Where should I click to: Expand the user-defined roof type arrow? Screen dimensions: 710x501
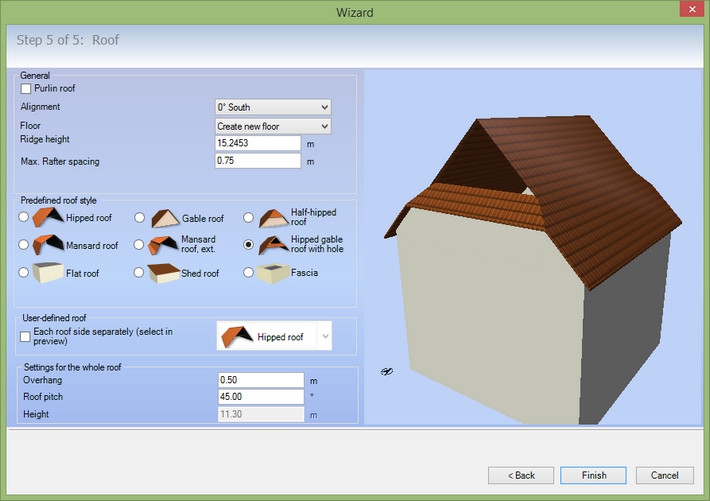click(x=325, y=336)
